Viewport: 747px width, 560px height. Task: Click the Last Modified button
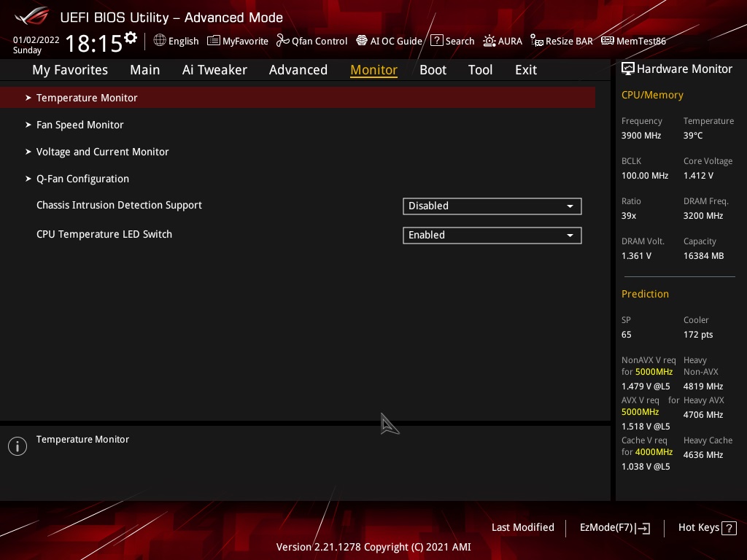point(522,527)
